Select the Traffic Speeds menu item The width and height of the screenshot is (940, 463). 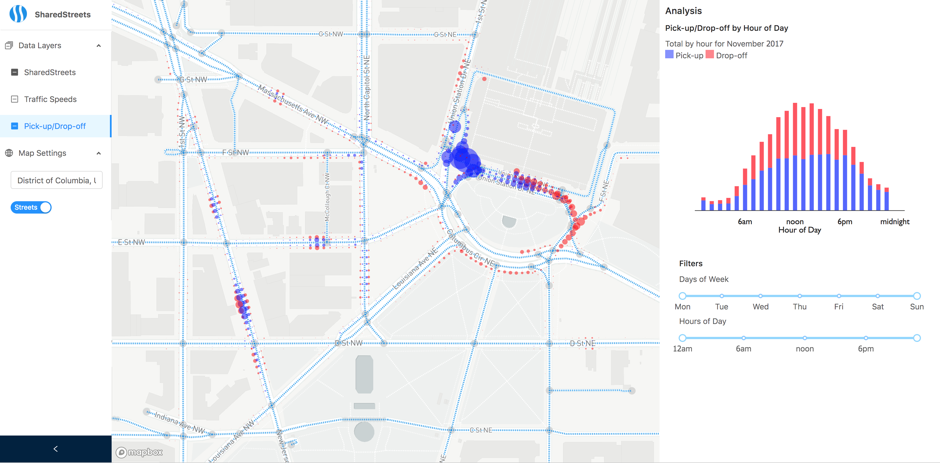(x=56, y=99)
